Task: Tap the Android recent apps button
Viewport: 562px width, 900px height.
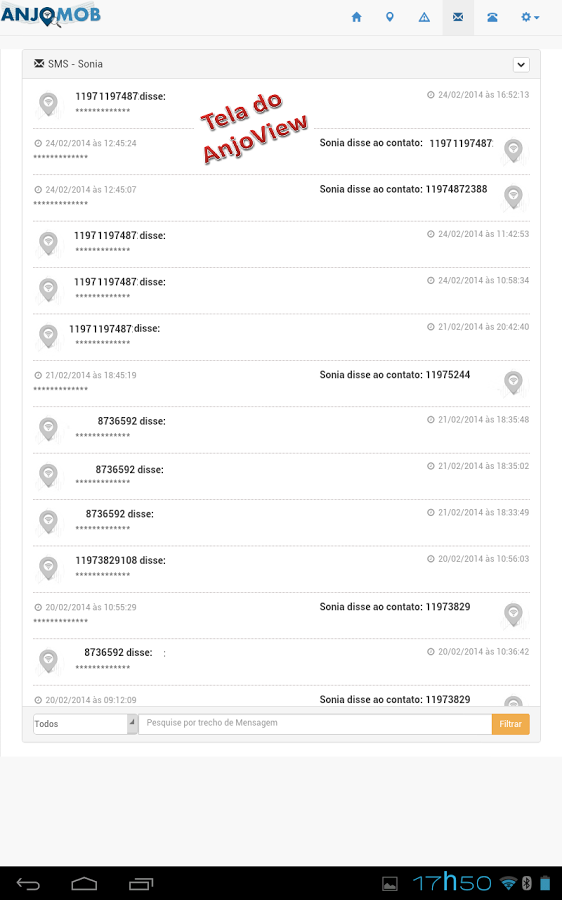Action: coord(141,884)
